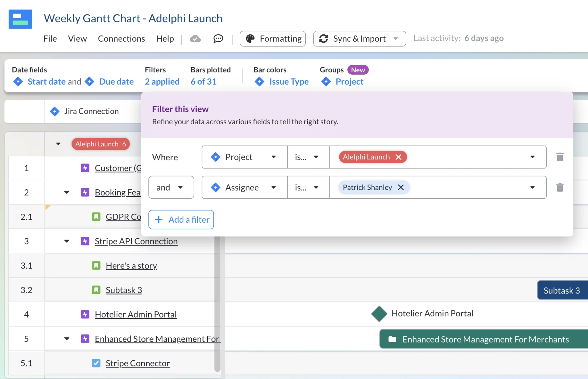Click the '6 of 31' bars plotted link
This screenshot has height=379, width=588.
click(204, 81)
